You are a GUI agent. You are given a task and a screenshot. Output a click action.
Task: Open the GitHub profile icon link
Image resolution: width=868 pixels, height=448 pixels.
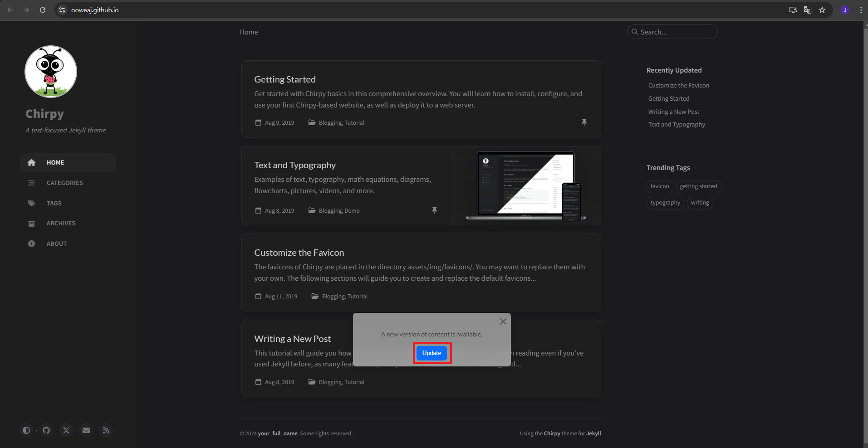[46, 430]
